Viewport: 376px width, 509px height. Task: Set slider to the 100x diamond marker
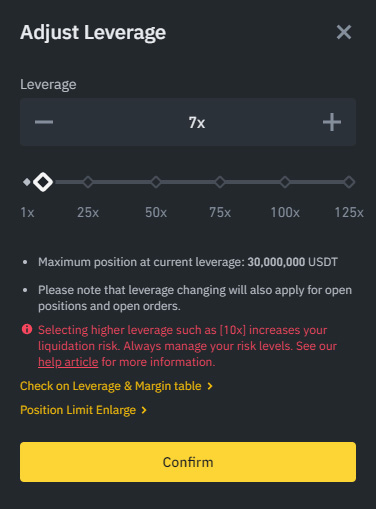click(285, 182)
